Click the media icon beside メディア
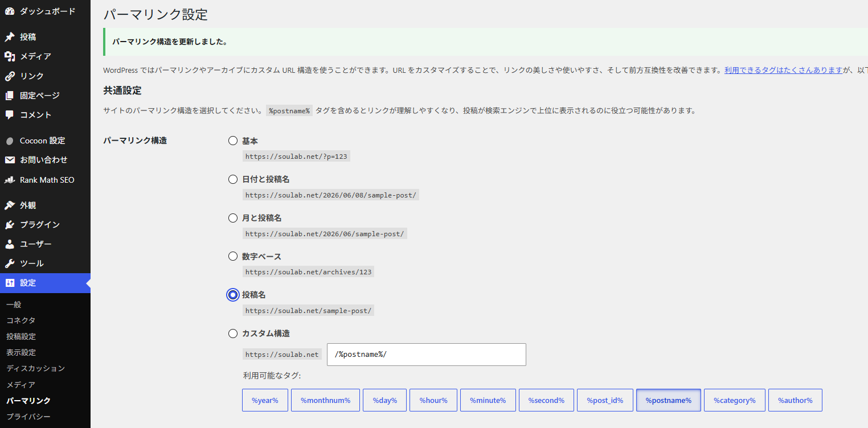 click(x=10, y=56)
